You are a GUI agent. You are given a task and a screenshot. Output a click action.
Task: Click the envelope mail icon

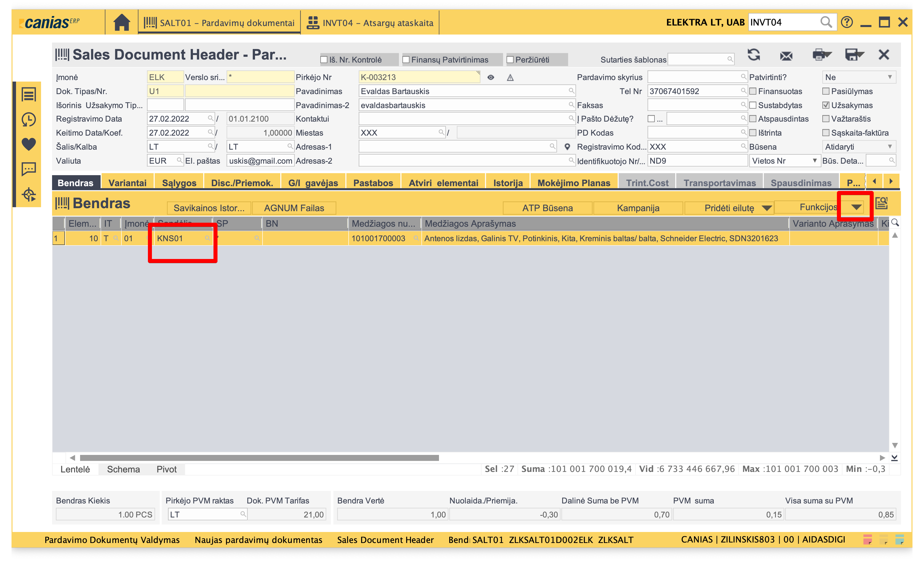click(x=786, y=56)
